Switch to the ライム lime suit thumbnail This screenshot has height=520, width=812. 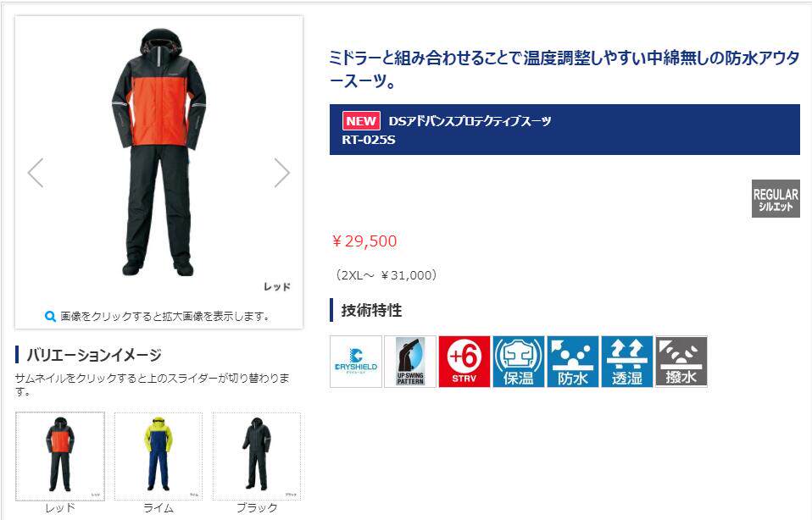(158, 456)
